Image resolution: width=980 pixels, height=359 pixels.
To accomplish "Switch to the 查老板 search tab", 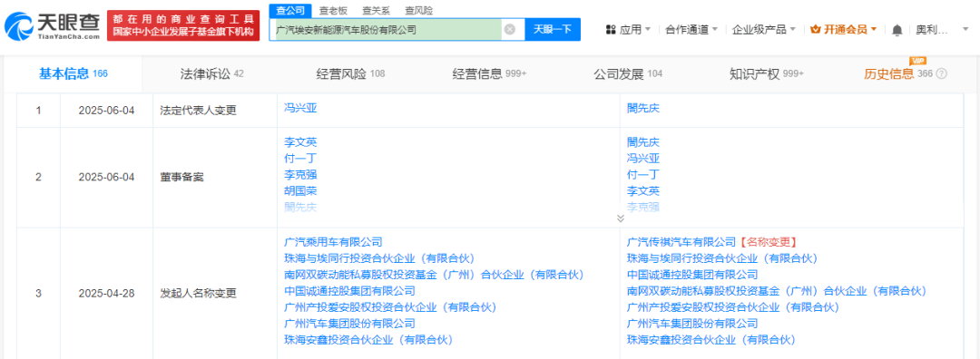I will click(333, 11).
